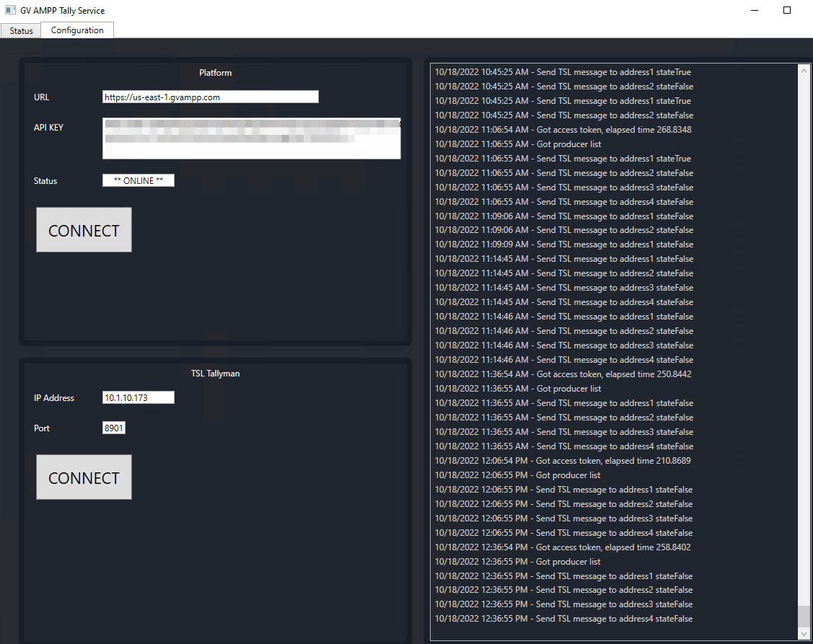Click the Port field showing 8901

coord(114,428)
